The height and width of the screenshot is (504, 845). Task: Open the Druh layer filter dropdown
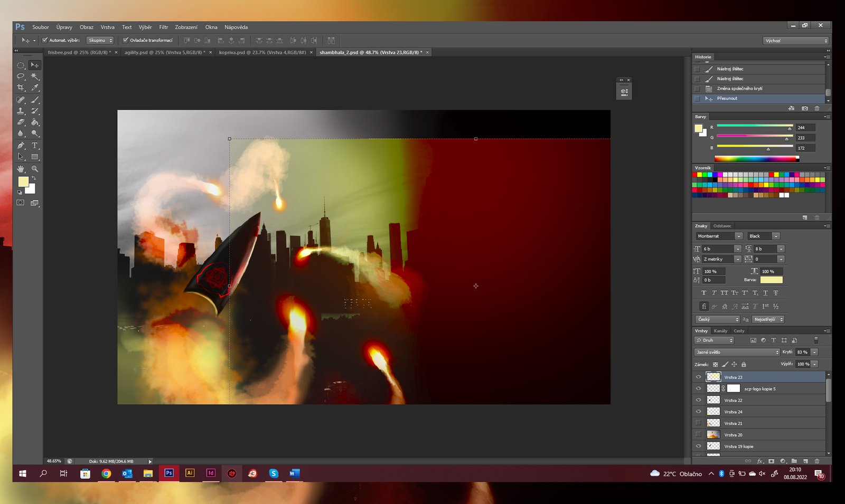point(714,340)
